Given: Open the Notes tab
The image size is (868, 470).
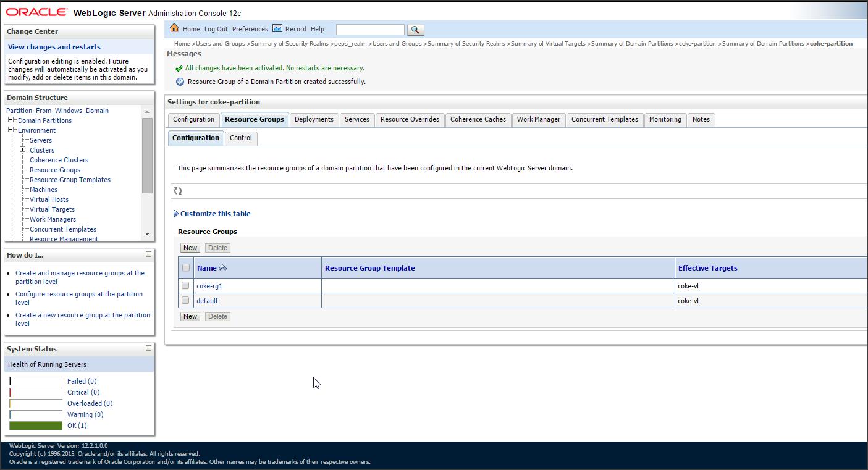Looking at the screenshot, I should point(701,120).
